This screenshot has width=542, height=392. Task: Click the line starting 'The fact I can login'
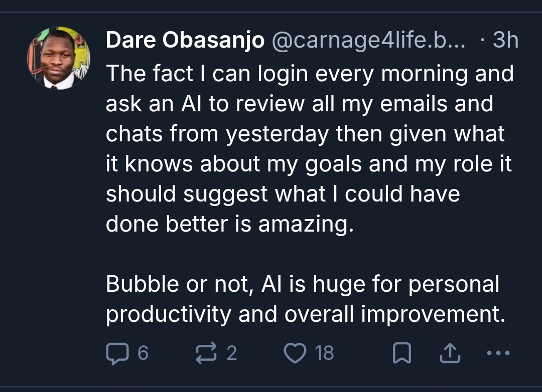click(310, 74)
